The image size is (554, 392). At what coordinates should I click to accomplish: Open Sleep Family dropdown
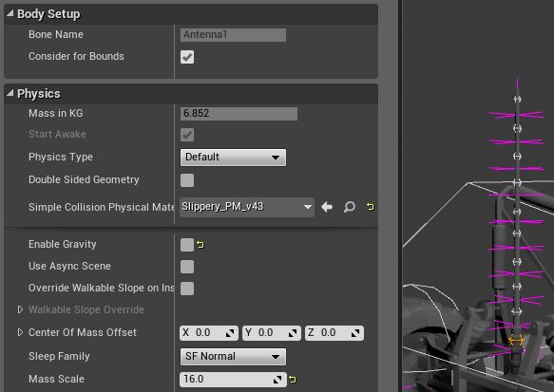click(x=233, y=357)
